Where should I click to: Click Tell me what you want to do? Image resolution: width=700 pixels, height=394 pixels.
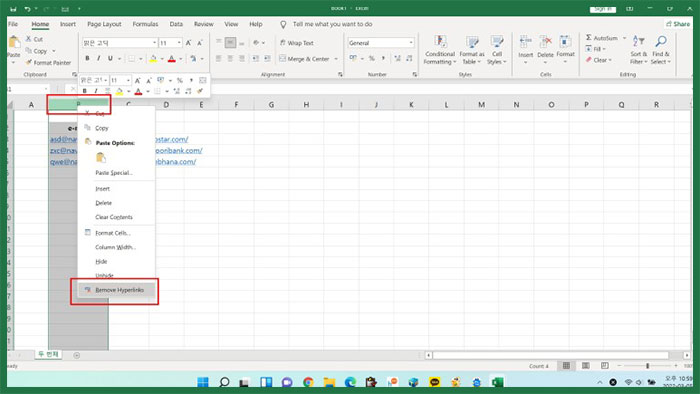[x=332, y=24]
